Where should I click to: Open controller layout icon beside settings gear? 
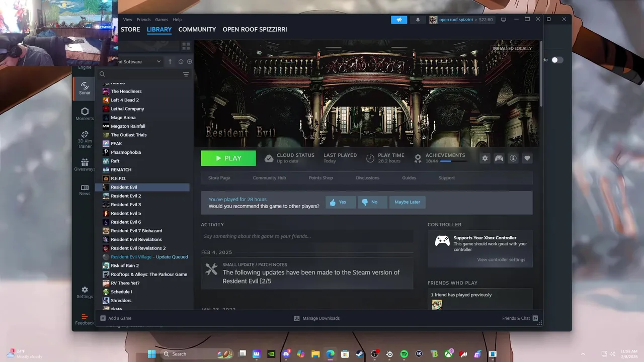point(499,158)
